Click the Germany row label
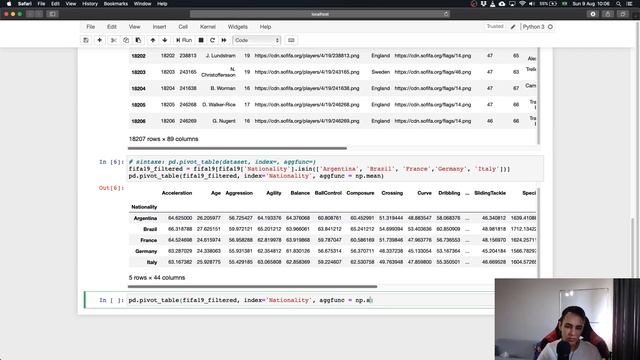 tap(146, 251)
